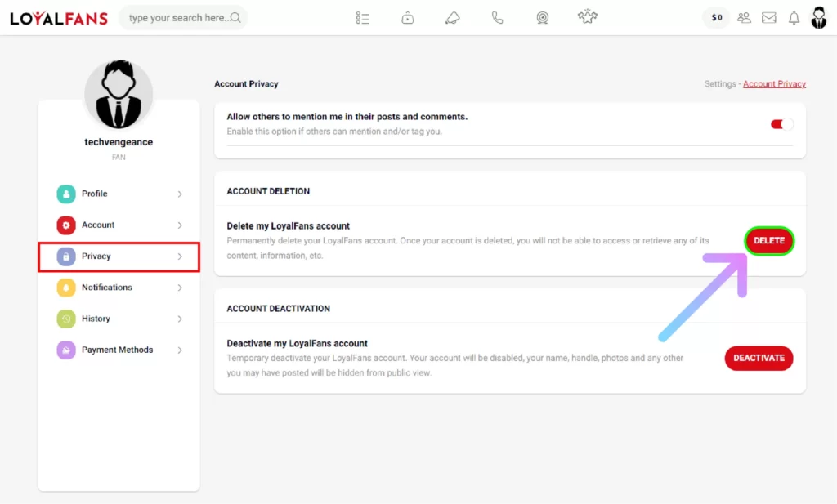The width and height of the screenshot is (837, 504).
Task: Expand the Profile row chevron
Action: [x=180, y=194]
